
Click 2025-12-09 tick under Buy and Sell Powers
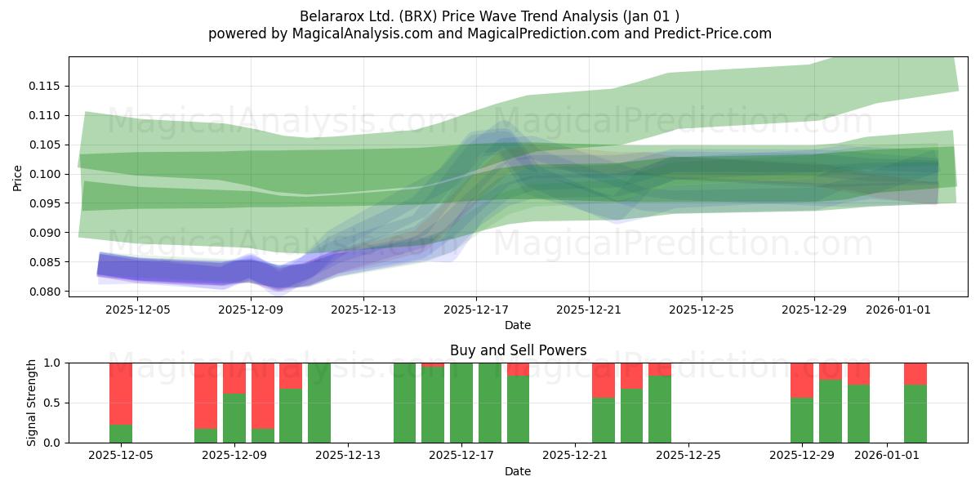(234, 456)
